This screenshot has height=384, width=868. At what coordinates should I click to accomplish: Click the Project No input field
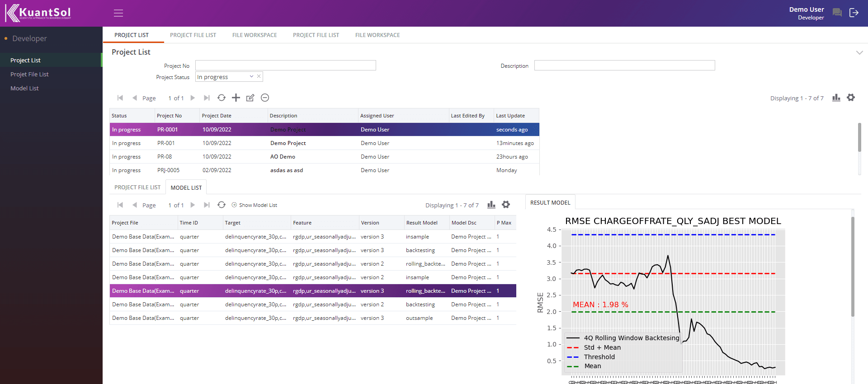[285, 66]
